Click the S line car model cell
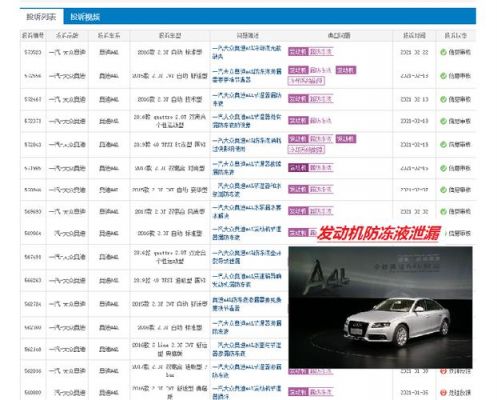The height and width of the screenshot is (400, 497). [170, 349]
